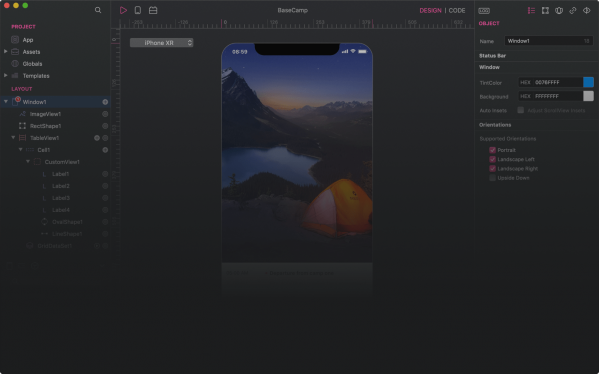Click the badge icon left of inspector tabs
The height and width of the screenshot is (374, 599).
(484, 11)
